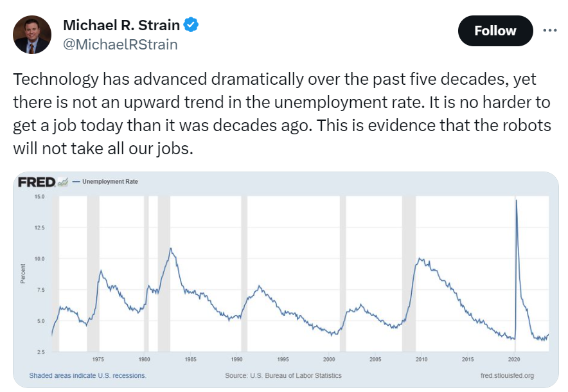
Task: Click the blue verified badge
Action: (191, 25)
